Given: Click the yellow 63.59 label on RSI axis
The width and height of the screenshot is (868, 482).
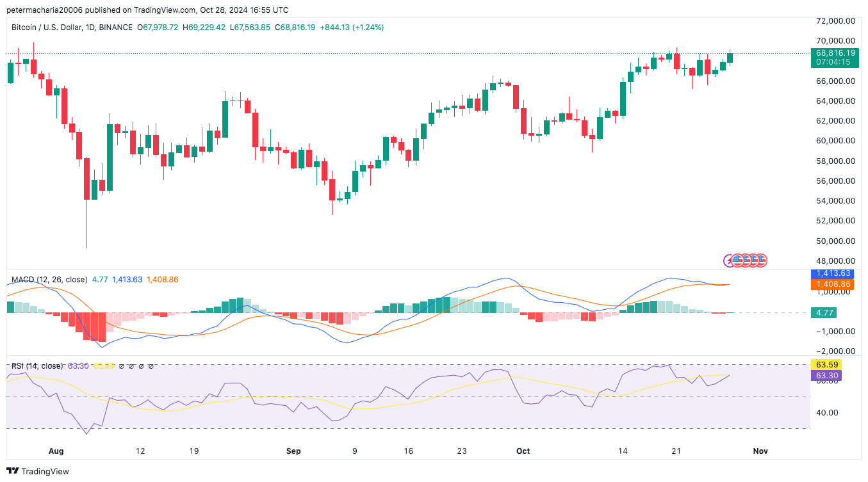Looking at the screenshot, I should pos(826,366).
